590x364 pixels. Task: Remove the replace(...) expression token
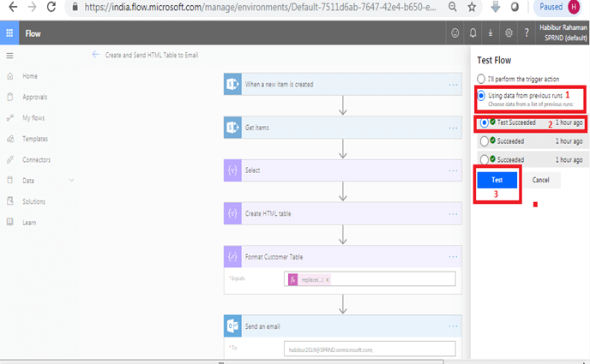pyautogui.click(x=328, y=279)
